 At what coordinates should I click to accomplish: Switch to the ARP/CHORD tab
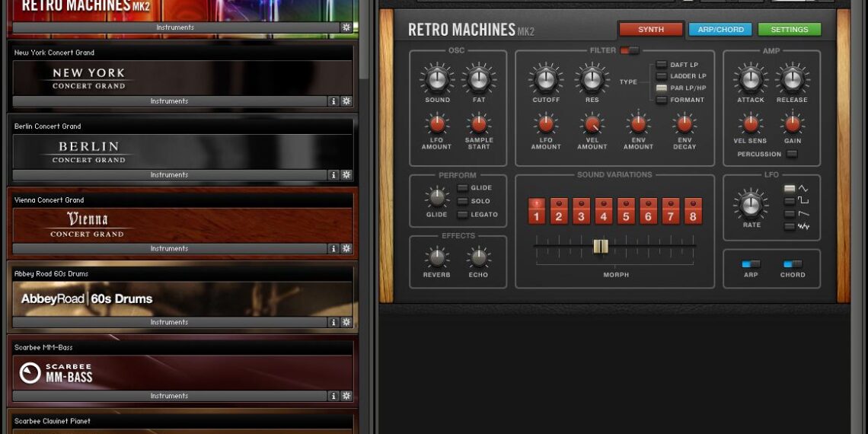[x=720, y=30]
